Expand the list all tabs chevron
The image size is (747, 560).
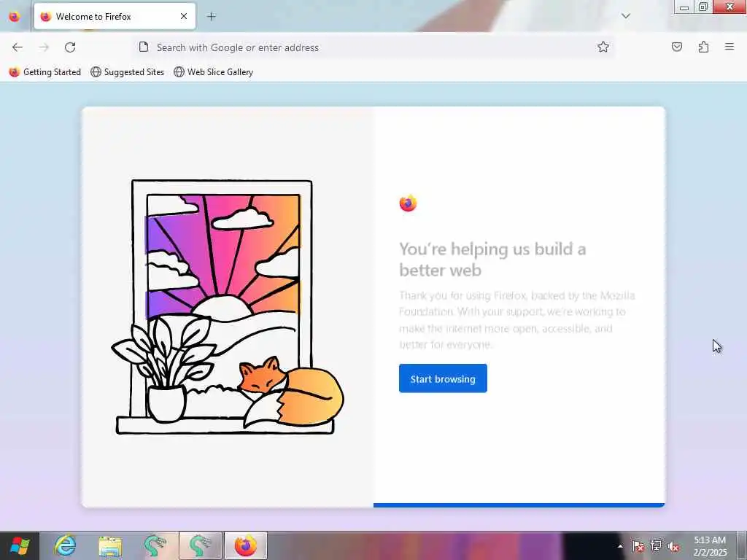click(626, 16)
